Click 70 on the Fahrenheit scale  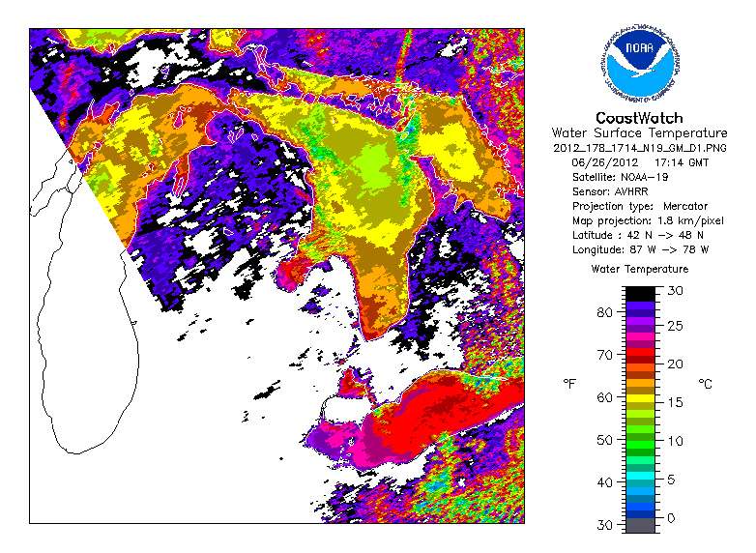point(604,355)
